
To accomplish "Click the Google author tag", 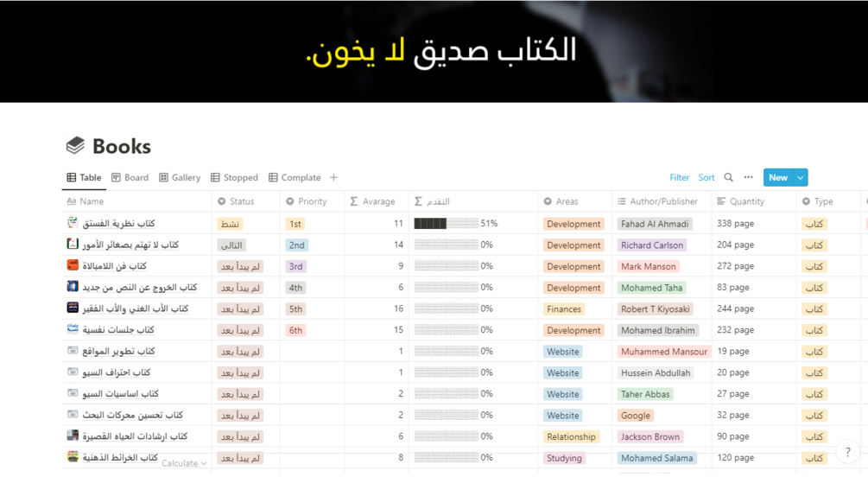I will 636,415.
